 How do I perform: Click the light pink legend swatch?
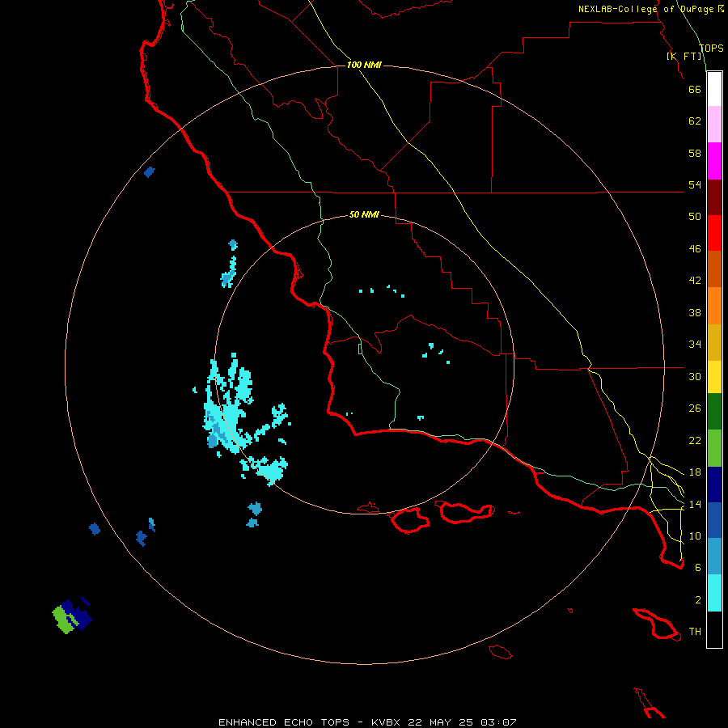point(714,125)
